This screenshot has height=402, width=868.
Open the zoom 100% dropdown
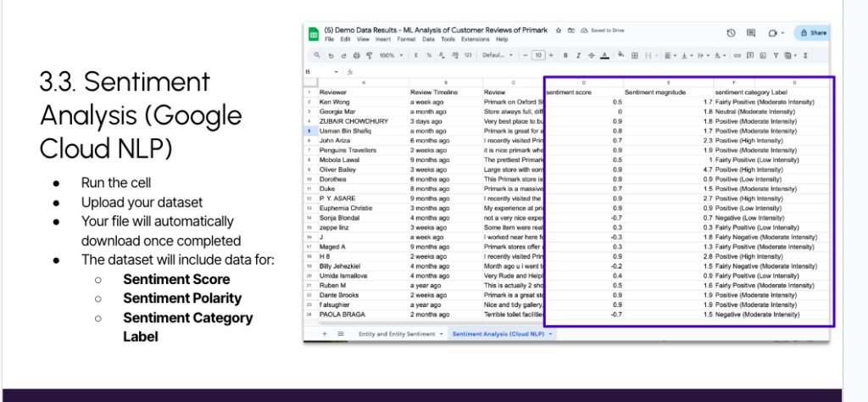391,55
